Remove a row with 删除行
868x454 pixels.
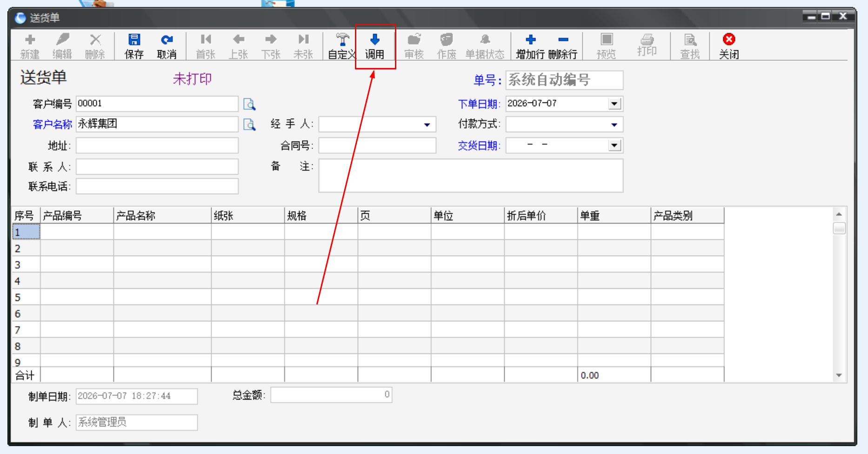563,46
